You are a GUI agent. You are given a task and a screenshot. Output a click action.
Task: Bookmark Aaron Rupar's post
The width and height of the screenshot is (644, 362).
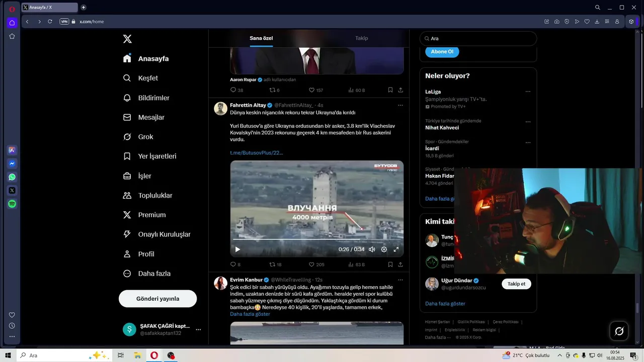390,90
